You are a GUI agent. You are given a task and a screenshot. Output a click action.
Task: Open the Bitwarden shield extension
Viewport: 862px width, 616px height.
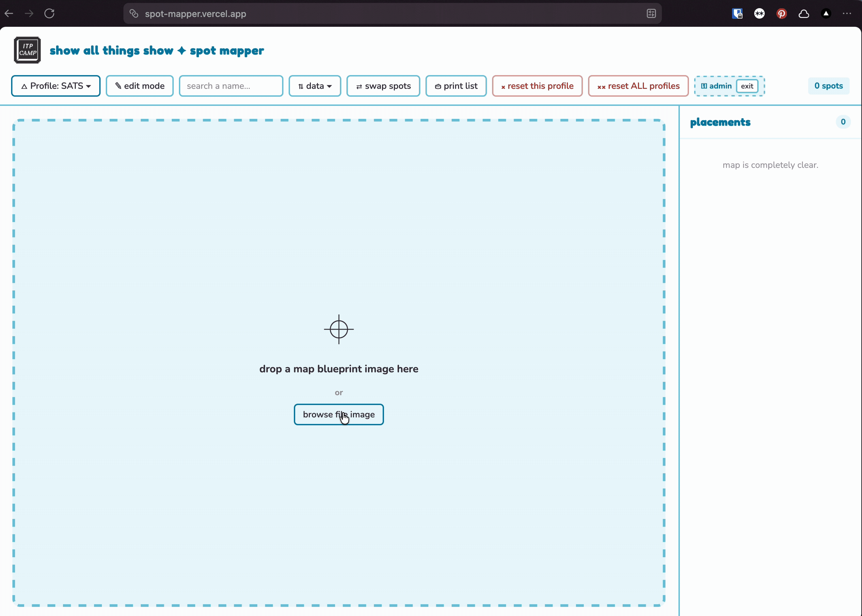coord(737,14)
